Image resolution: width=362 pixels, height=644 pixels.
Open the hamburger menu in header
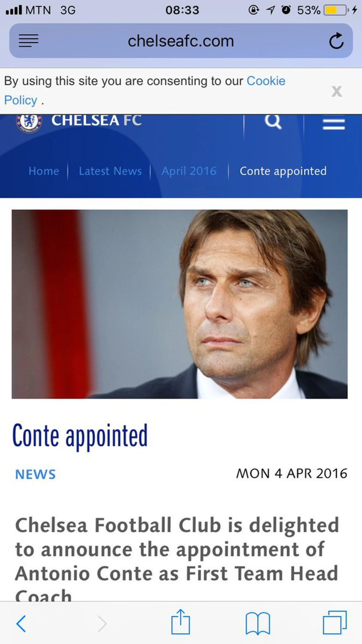pos(334,124)
